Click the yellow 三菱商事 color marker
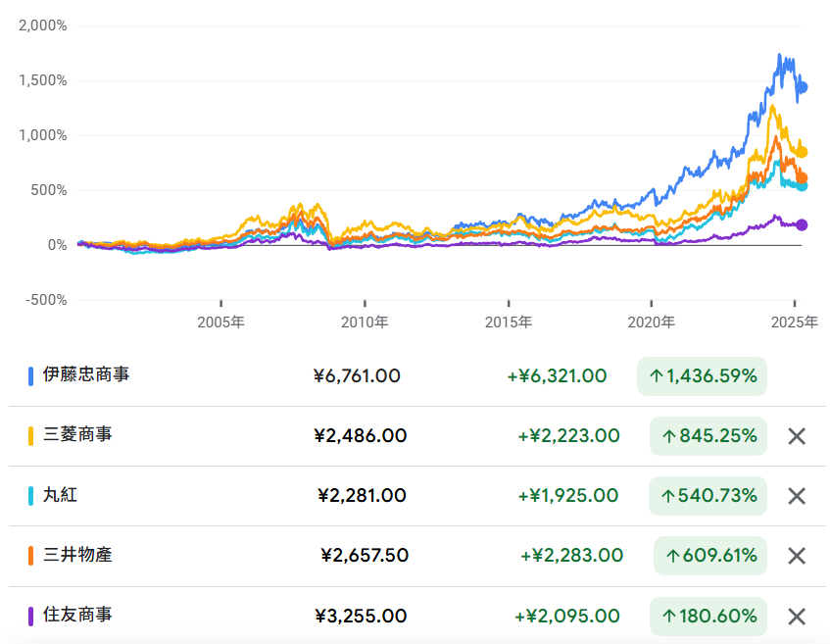 pos(30,436)
